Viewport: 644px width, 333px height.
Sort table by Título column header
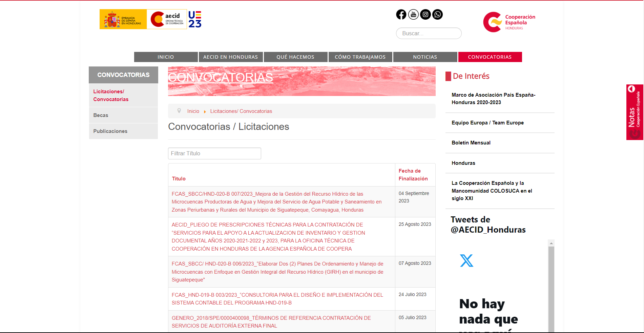click(x=179, y=179)
